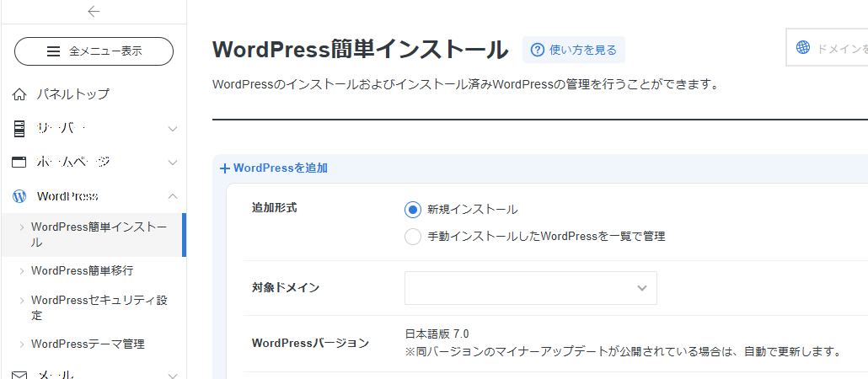The width and height of the screenshot is (868, 379).
Task: Click the ドメイン search input field
Action: 827,48
